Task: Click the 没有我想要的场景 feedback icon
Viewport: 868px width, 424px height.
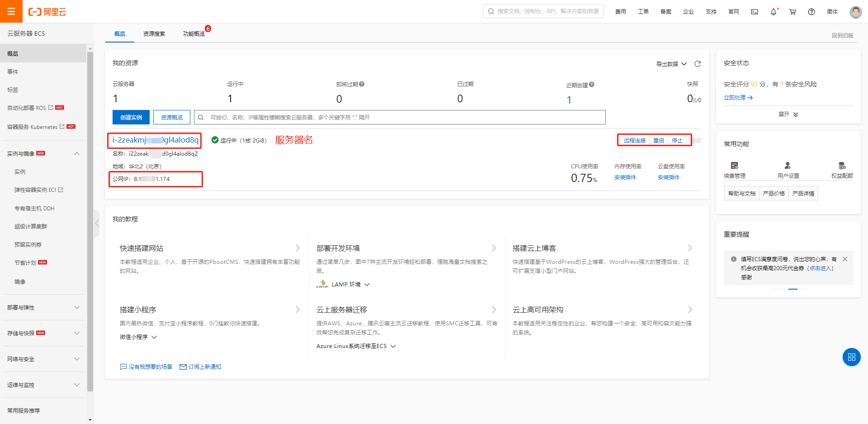Action: (123, 367)
